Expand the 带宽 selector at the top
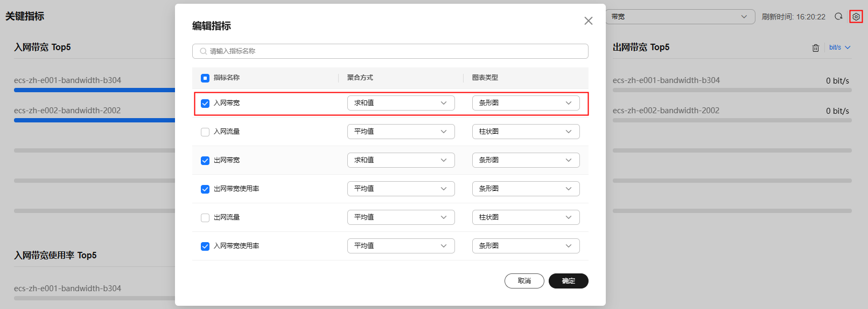868x309 pixels. [680, 17]
